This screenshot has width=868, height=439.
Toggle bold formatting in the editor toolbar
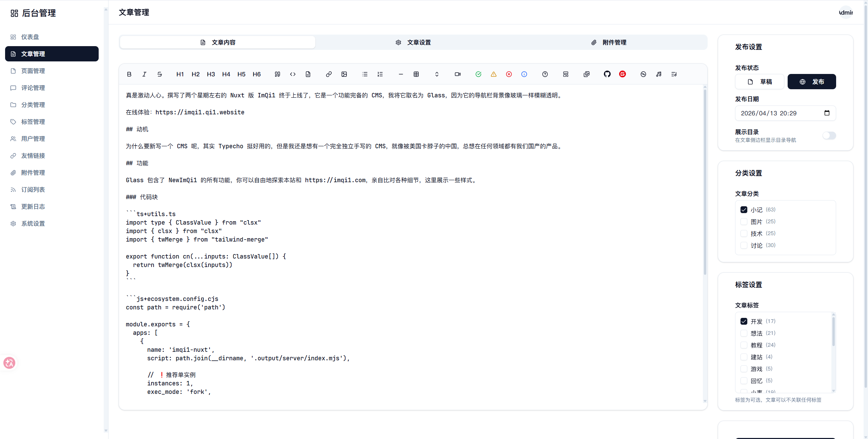click(x=129, y=74)
